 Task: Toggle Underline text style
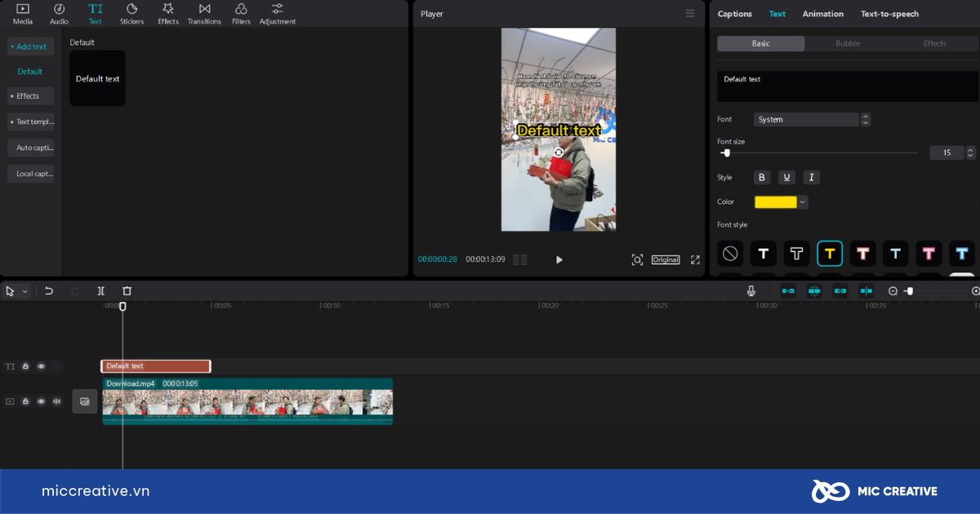click(x=786, y=177)
